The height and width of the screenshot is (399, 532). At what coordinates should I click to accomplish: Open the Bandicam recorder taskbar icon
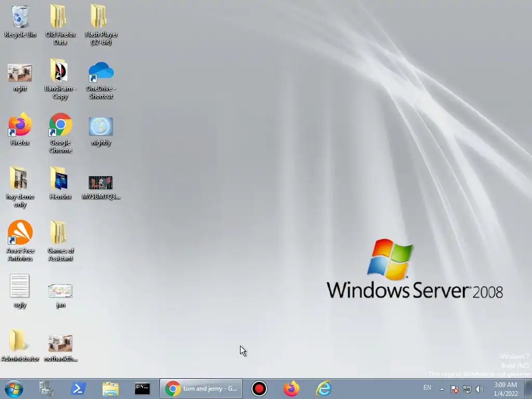(x=259, y=389)
